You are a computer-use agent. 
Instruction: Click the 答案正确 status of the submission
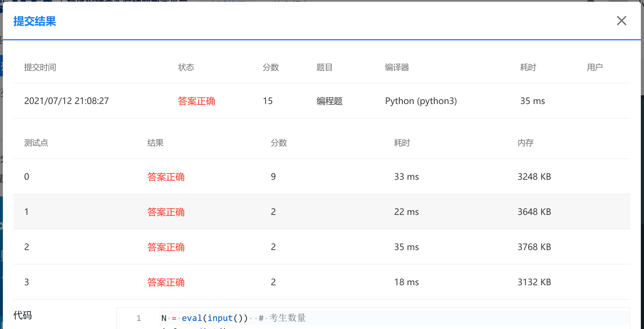click(196, 101)
